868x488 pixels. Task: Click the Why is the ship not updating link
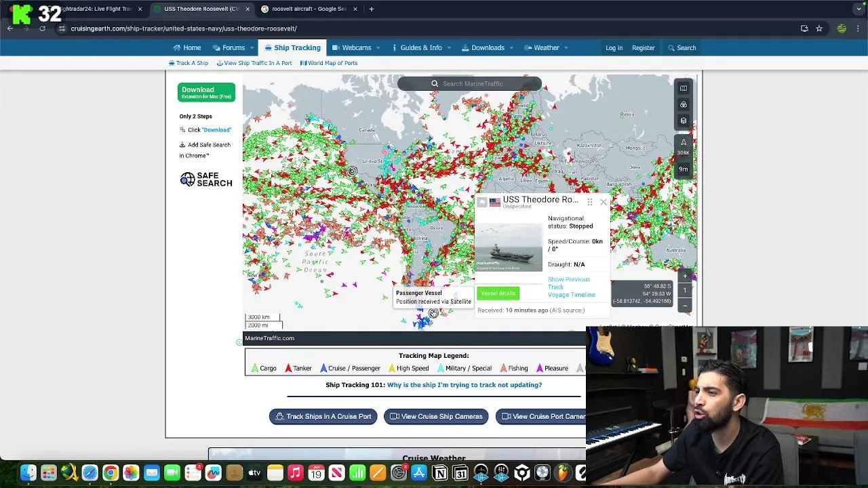[x=465, y=385]
